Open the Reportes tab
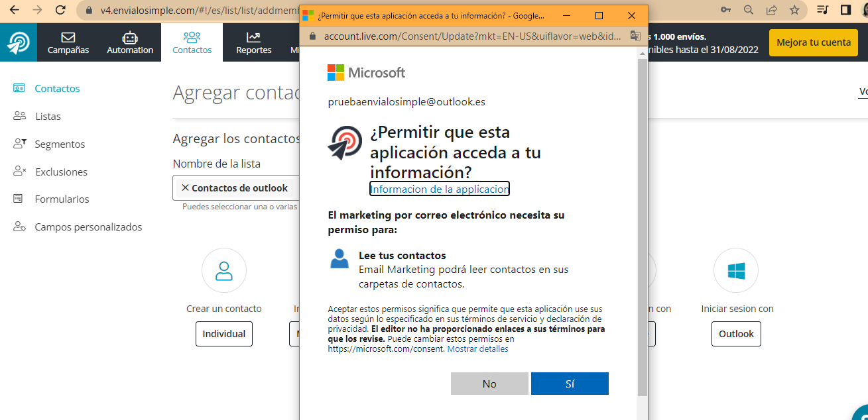The height and width of the screenshot is (420, 868). coord(254,42)
